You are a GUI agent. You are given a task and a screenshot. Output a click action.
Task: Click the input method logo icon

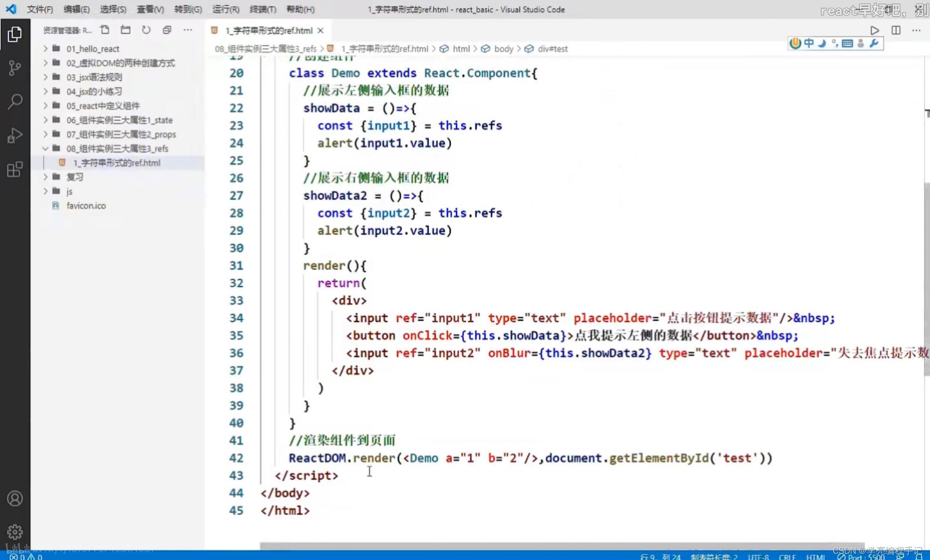point(795,43)
